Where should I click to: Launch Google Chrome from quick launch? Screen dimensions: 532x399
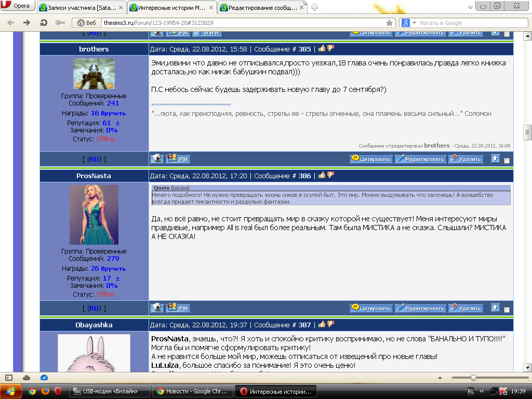point(32,391)
